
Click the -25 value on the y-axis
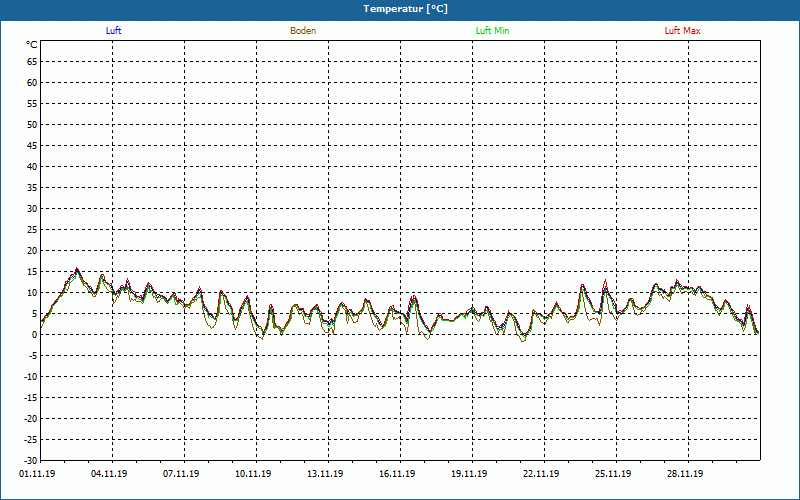30,439
